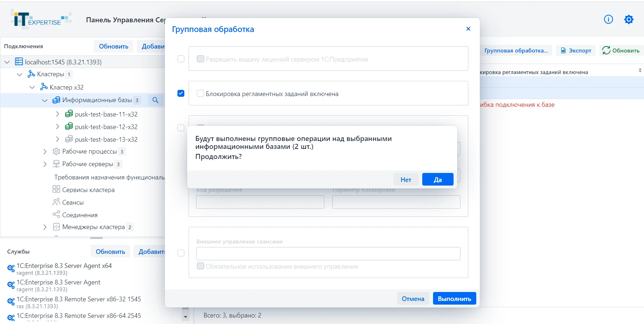Select Remote Server x86-64 2545 service
Viewport: 644px width, 324px height.
(79, 316)
